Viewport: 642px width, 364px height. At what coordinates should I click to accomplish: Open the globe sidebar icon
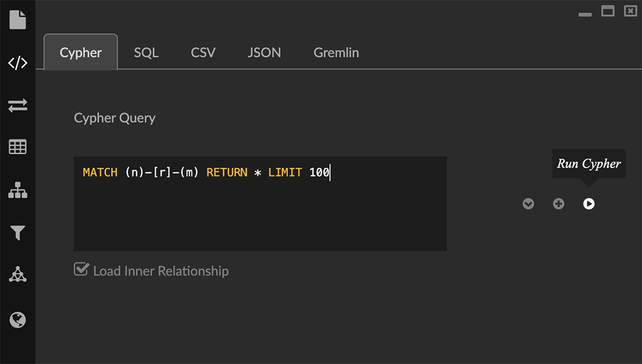(18, 320)
